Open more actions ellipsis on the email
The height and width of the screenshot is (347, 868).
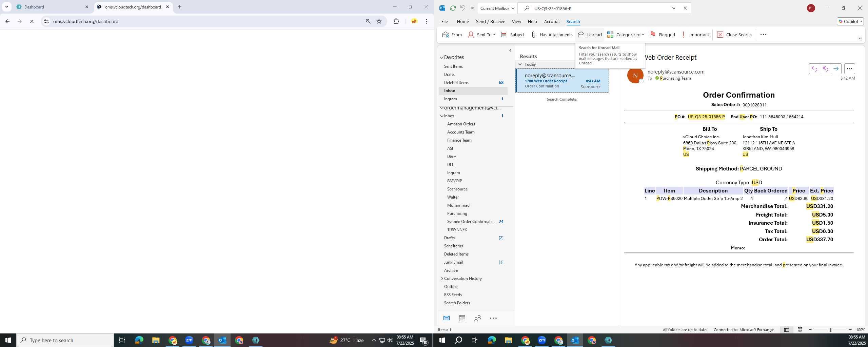(849, 69)
